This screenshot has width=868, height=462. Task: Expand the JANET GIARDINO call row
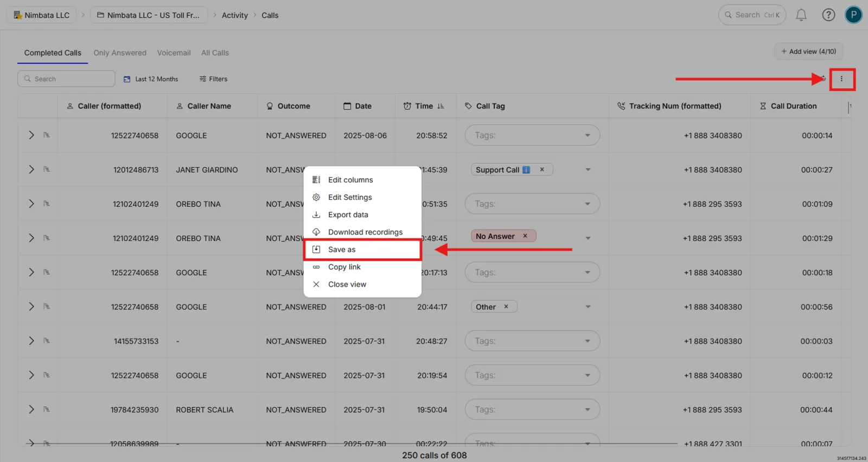pyautogui.click(x=31, y=169)
